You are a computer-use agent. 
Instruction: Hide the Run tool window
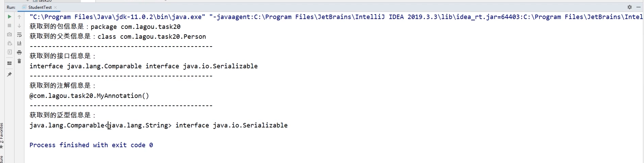tap(638, 7)
